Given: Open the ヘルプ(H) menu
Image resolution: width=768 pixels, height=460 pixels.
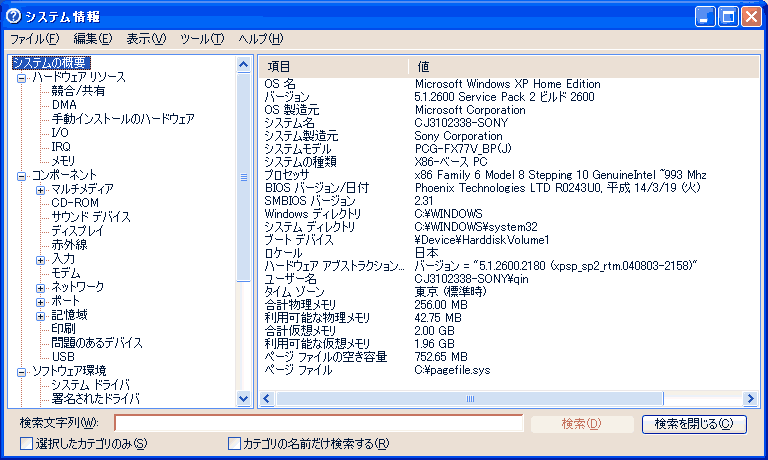Looking at the screenshot, I should 261,39.
